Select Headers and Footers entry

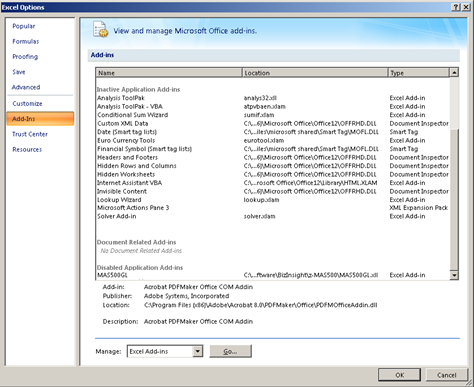[272, 158]
